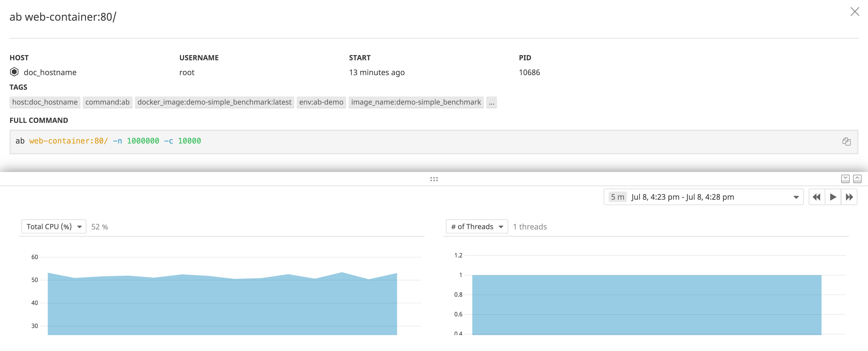Click the docker_image:demo-simple_benchmark:latest tag
This screenshot has width=868, height=351.
[x=214, y=102]
